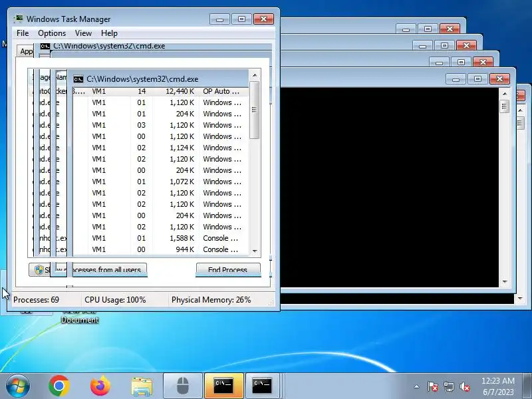Screen dimensions: 532x399
Task: Click CPU Usage: 100% in status bar
Action: [115, 300]
